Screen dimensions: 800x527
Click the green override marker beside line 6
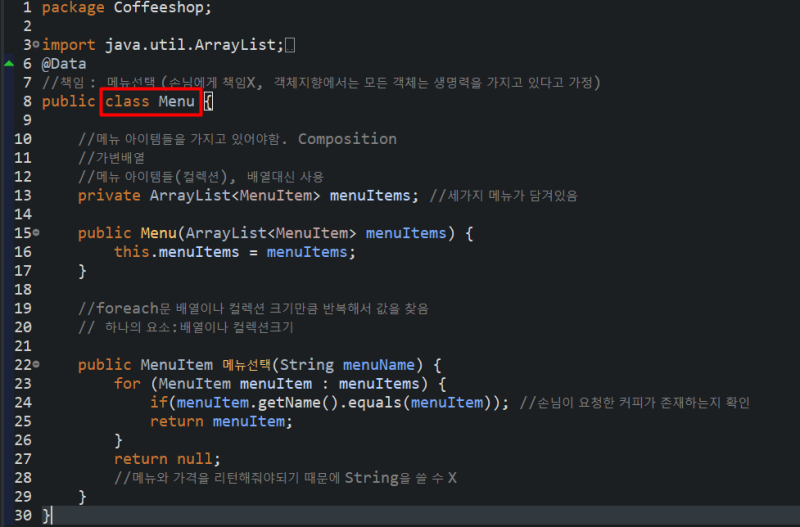pyautogui.click(x=9, y=63)
